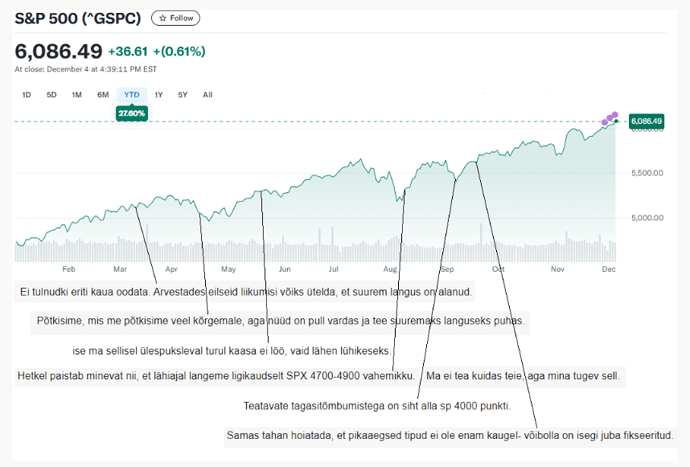Click the Follow button next to S&P 500
The image size is (690, 467).
tap(175, 18)
